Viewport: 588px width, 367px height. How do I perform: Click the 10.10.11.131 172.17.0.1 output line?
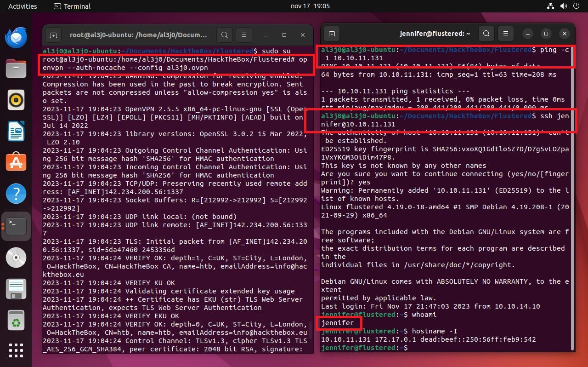[428, 339]
